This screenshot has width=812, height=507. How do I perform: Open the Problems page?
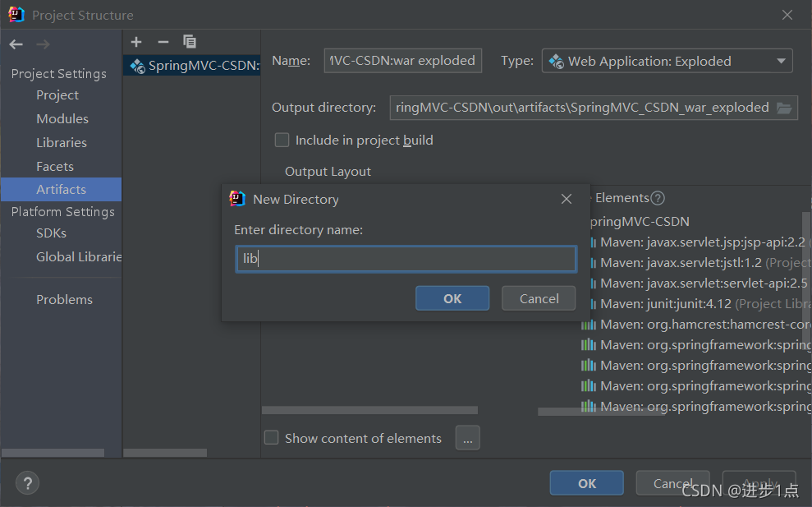coord(64,300)
